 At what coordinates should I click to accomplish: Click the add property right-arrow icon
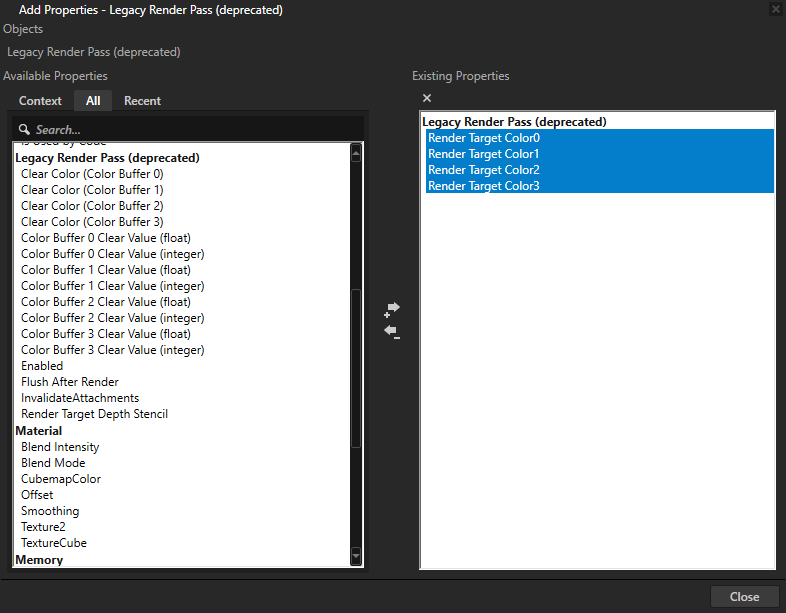[x=392, y=308]
